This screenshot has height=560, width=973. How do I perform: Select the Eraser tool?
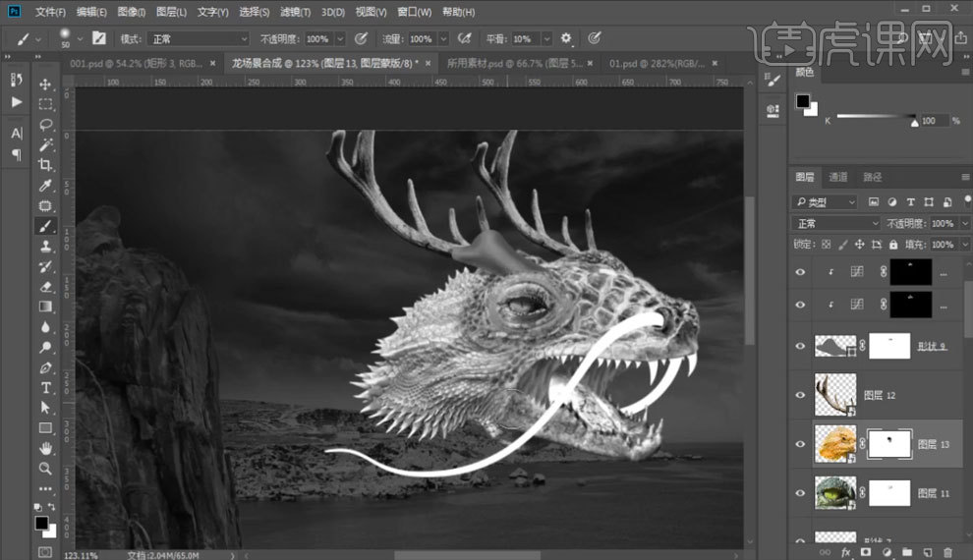point(45,287)
